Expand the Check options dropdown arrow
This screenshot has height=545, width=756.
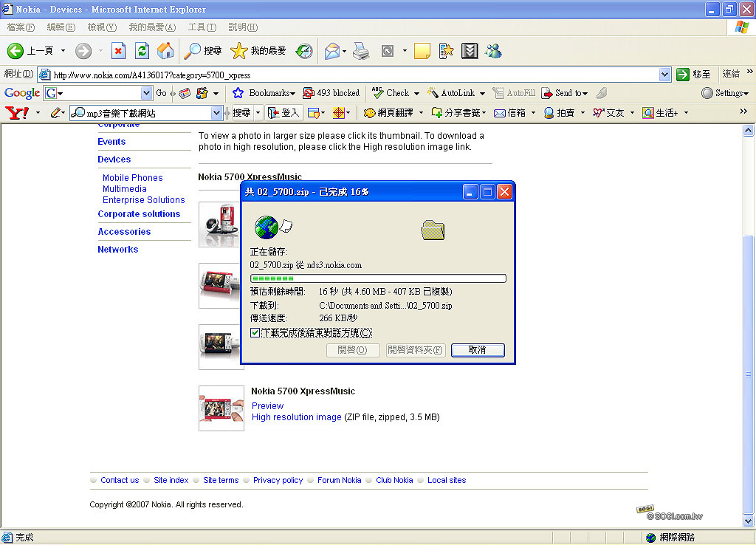(x=416, y=94)
